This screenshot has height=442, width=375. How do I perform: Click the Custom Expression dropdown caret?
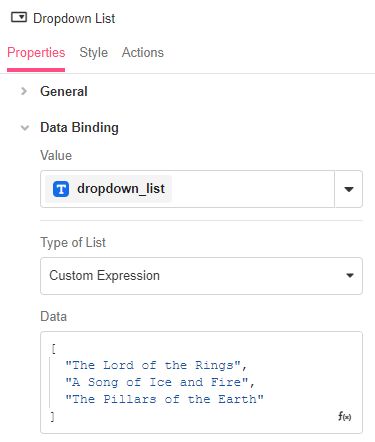[x=350, y=276]
